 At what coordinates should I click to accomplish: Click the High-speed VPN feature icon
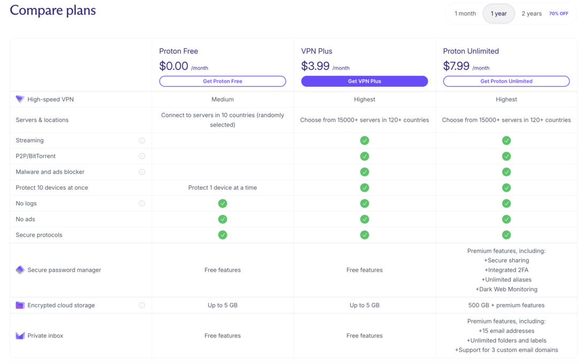(20, 99)
